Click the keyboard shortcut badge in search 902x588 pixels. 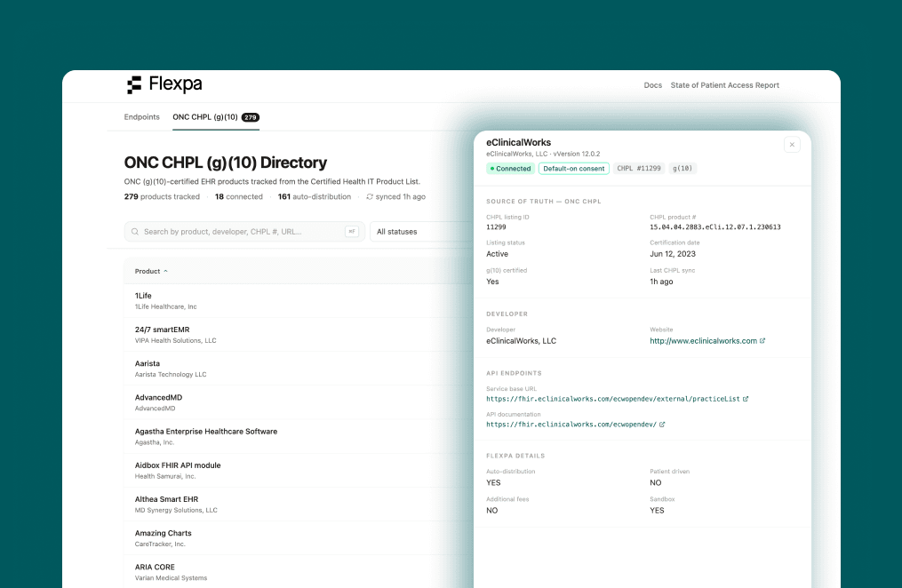click(x=352, y=232)
